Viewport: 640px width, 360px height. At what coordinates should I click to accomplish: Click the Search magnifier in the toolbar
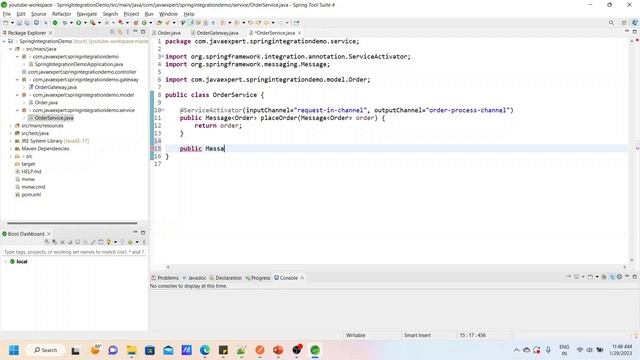(x=611, y=23)
